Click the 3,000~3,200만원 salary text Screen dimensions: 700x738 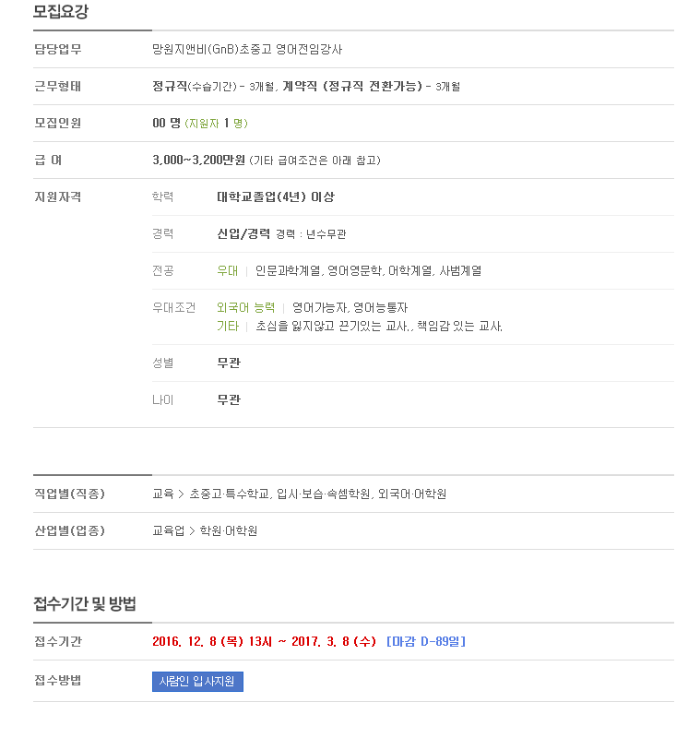(198, 160)
